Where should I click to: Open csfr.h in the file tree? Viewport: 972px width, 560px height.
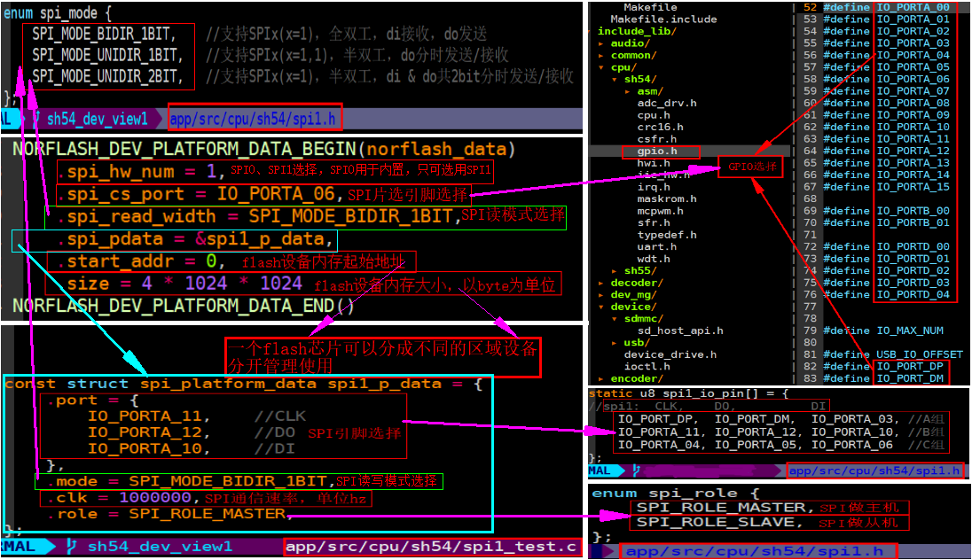pos(657,139)
